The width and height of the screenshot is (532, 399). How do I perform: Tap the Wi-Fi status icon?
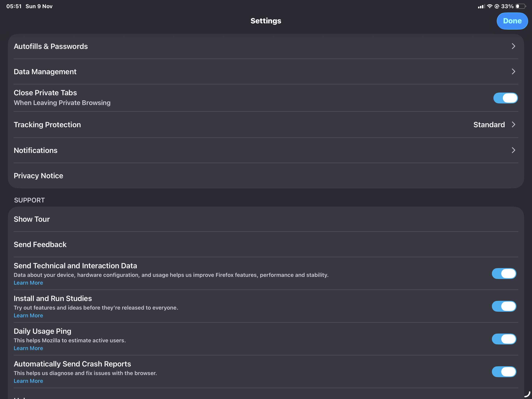point(489,6)
